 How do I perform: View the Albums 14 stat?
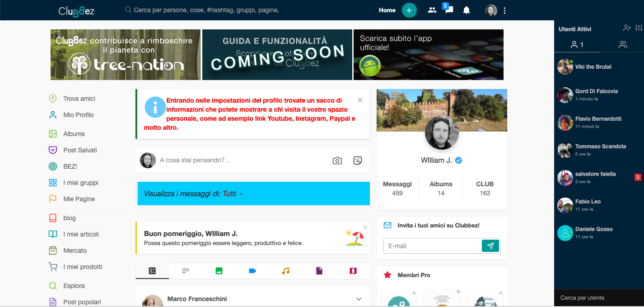click(441, 189)
